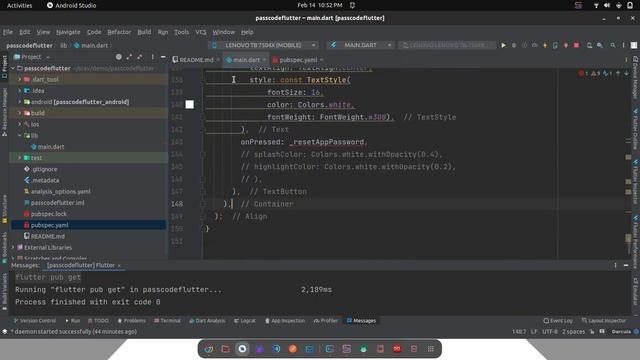
Task: Open the Terminal tool window
Action: [167, 320]
